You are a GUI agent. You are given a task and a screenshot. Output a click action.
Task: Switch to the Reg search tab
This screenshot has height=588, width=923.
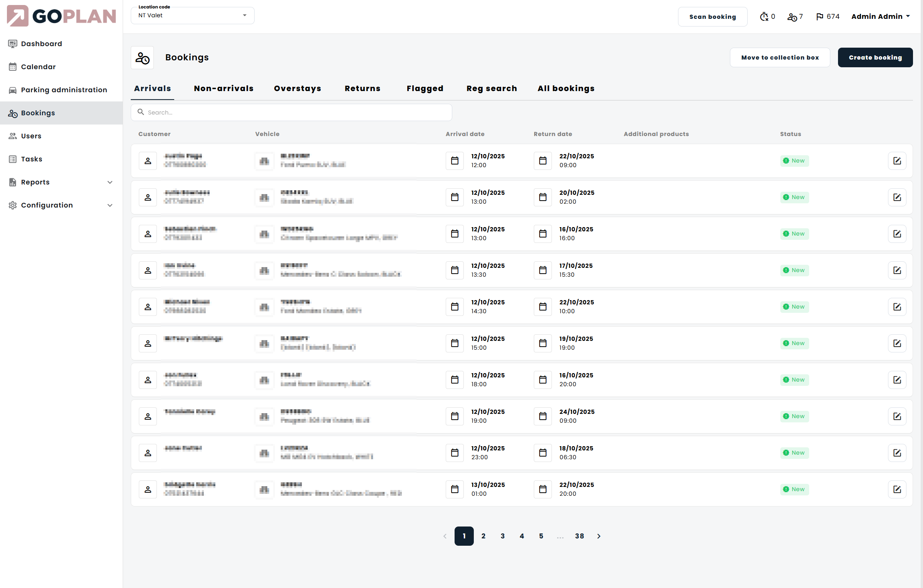click(x=491, y=88)
